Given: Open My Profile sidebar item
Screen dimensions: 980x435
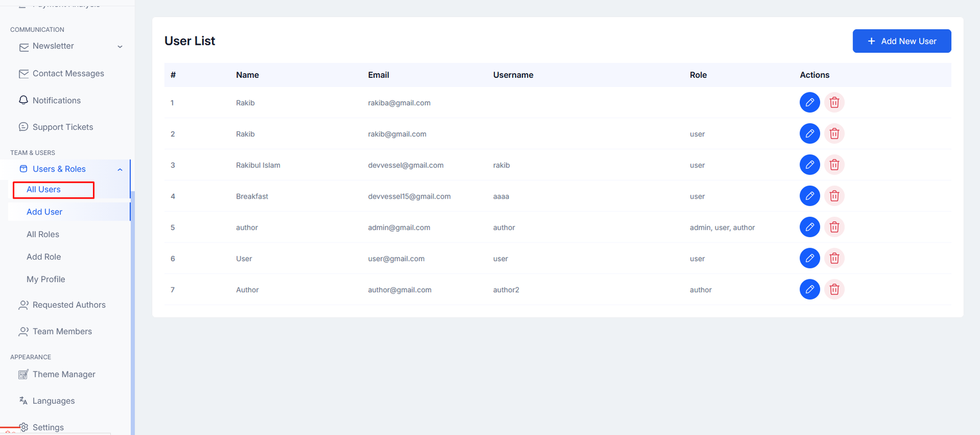Looking at the screenshot, I should tap(45, 279).
